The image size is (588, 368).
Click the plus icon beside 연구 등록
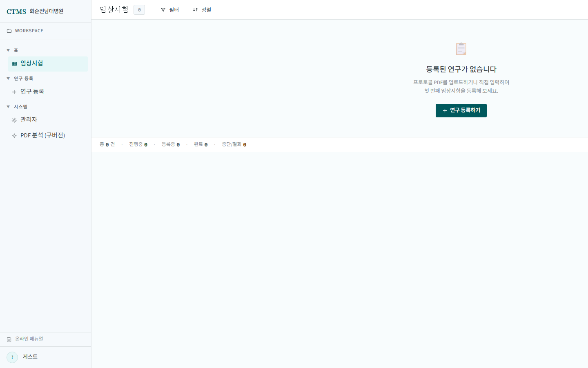point(14,92)
